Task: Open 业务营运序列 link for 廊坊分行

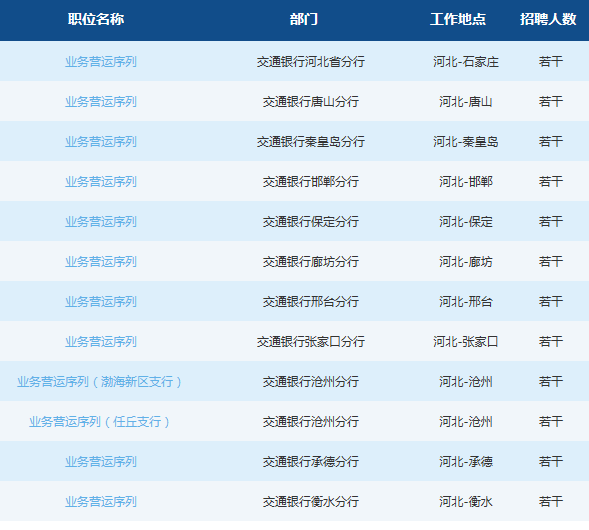Action: tap(101, 262)
